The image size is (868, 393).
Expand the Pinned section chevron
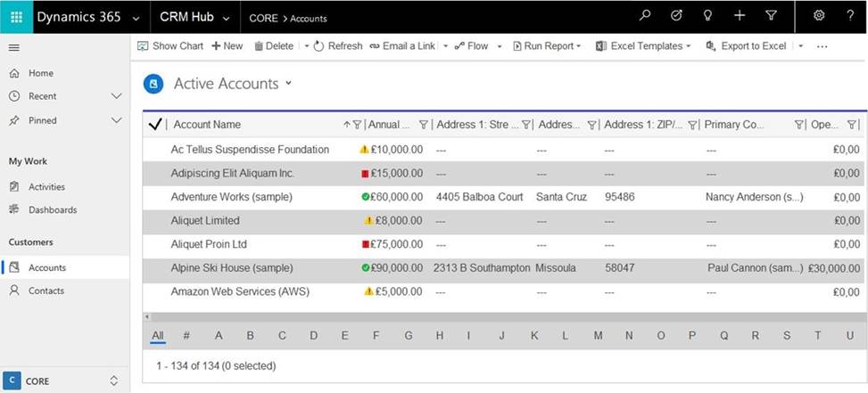116,120
